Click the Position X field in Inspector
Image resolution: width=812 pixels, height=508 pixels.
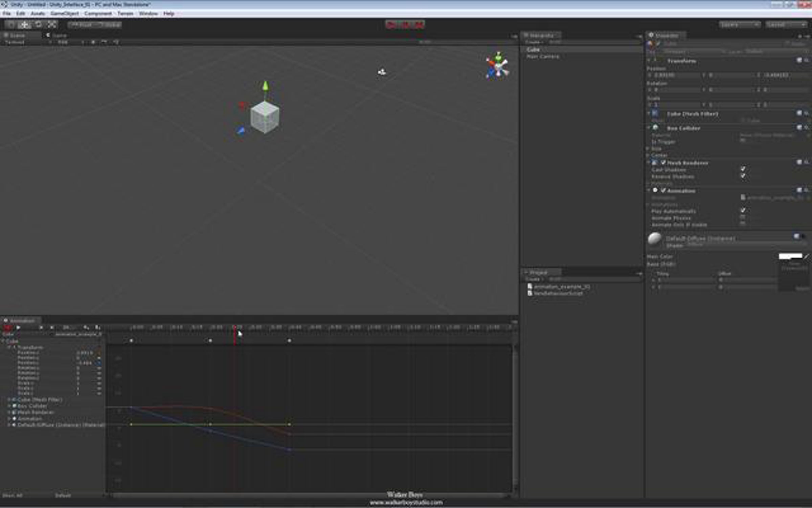[676, 75]
